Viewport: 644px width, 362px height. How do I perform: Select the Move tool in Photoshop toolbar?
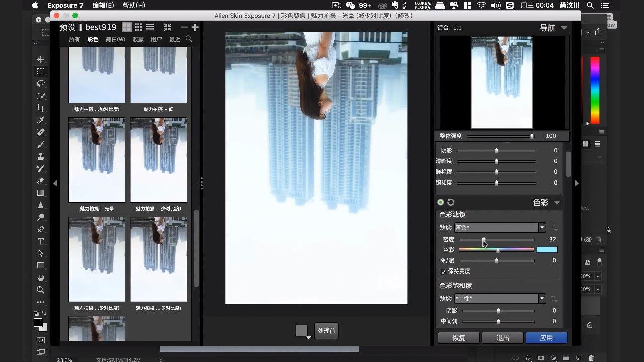(41, 59)
